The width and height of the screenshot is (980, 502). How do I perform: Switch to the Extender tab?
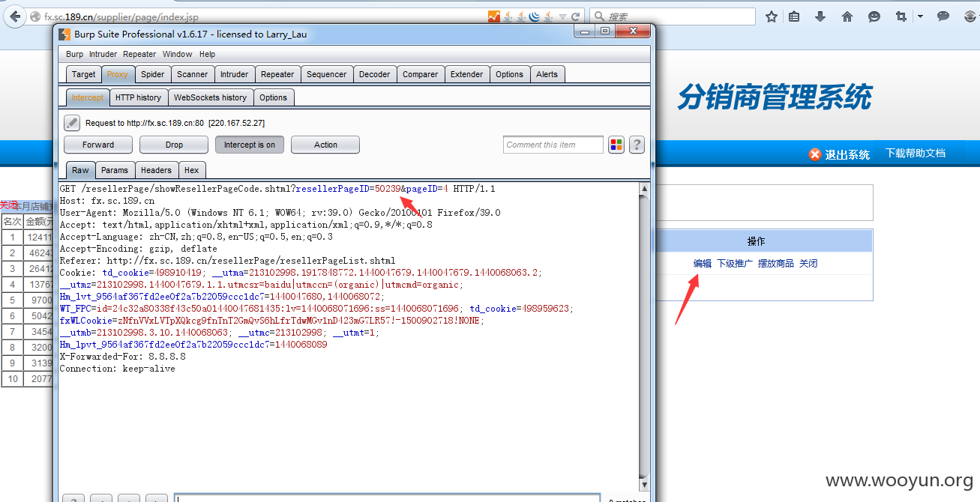pyautogui.click(x=467, y=74)
